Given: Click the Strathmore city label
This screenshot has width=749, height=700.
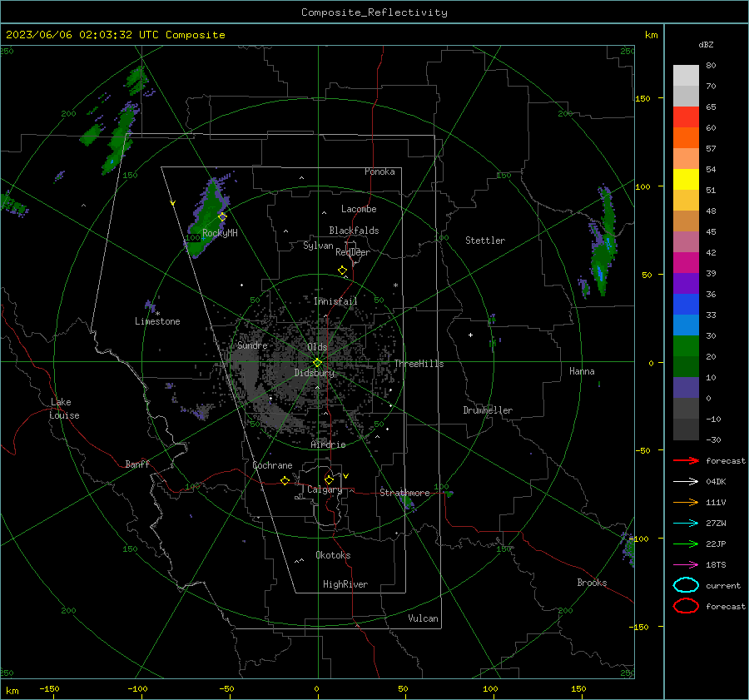Looking at the screenshot, I should pos(404,493).
